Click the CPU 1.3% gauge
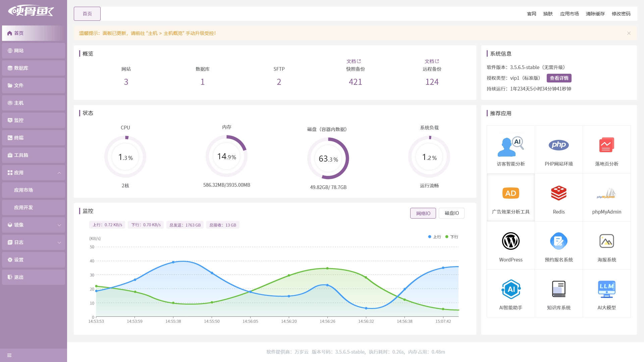 tap(125, 157)
